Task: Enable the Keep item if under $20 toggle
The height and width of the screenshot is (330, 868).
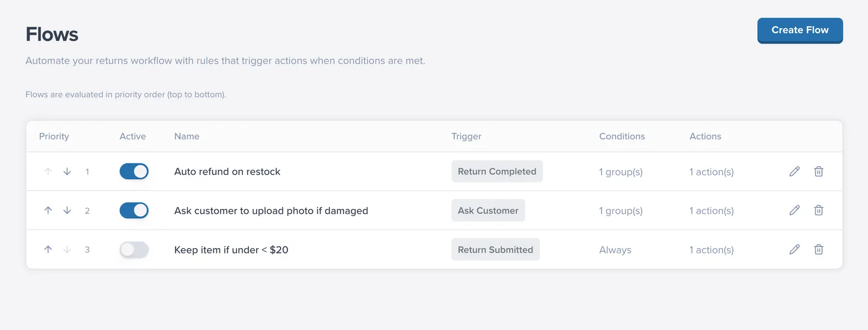Action: [134, 250]
